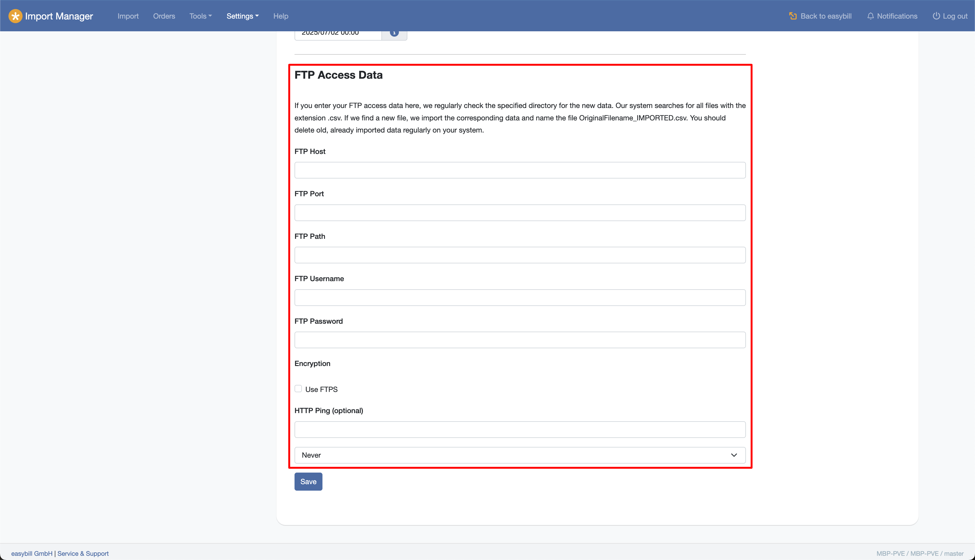Focus the FTP Host input field
The height and width of the screenshot is (560, 975).
[520, 170]
